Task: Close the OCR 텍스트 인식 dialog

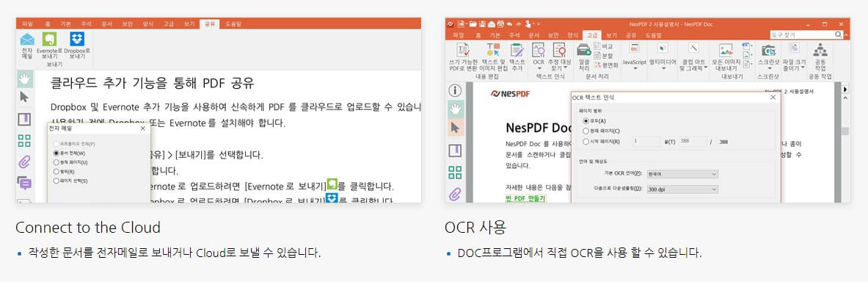Action: point(773,97)
